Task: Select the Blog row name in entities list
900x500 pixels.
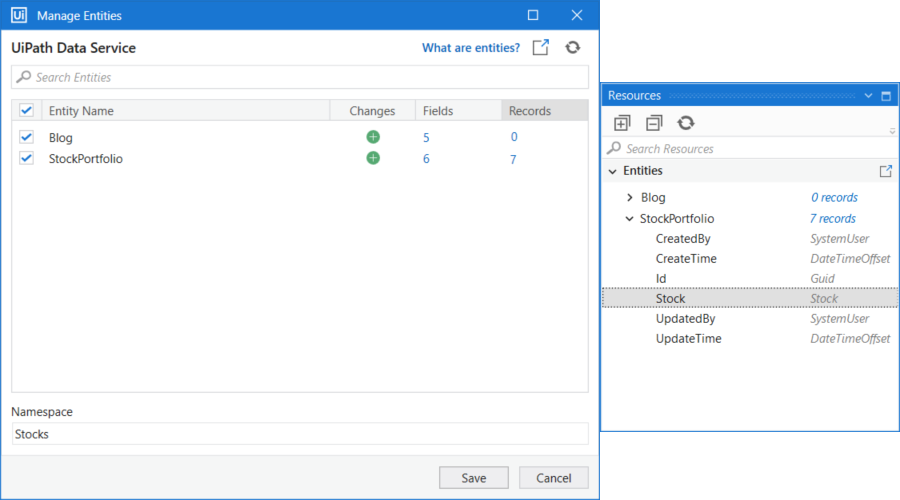Action: (60, 138)
